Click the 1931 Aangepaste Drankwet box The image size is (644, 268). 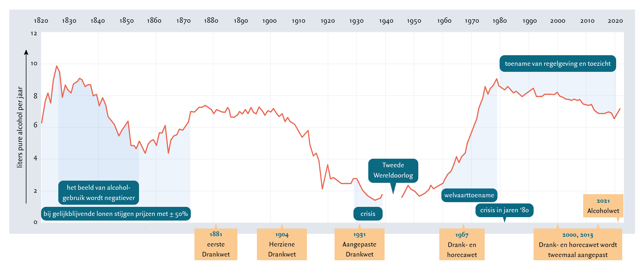[x=359, y=244]
